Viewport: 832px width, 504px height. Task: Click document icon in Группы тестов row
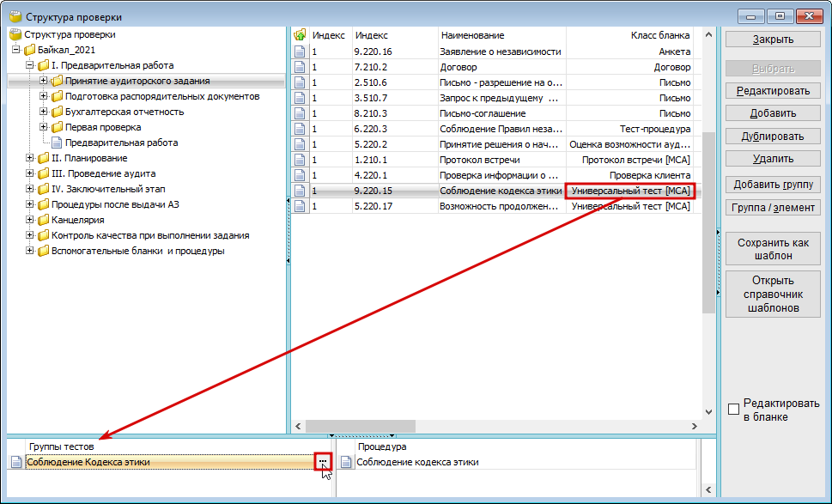click(x=16, y=462)
